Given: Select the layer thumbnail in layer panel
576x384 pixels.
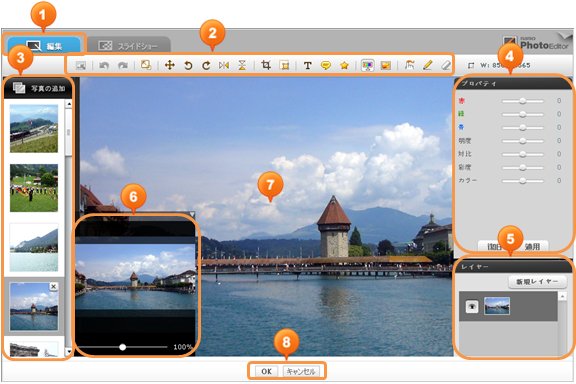Looking at the screenshot, I should click(497, 306).
